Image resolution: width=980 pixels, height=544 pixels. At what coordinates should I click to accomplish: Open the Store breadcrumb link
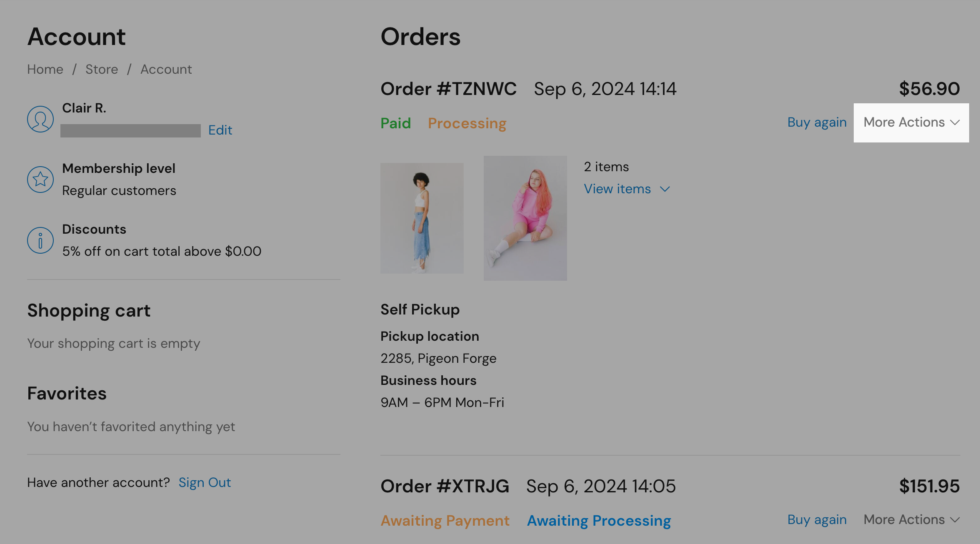102,69
